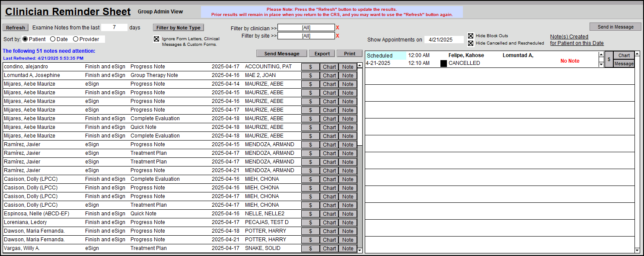Toggle Ignore Form Letters checkbox

[156, 39]
